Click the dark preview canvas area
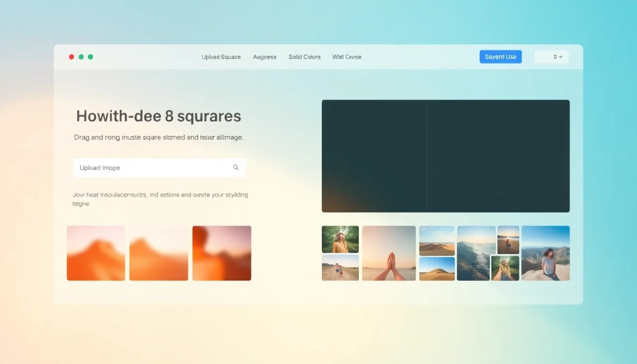637x364 pixels. tap(445, 156)
